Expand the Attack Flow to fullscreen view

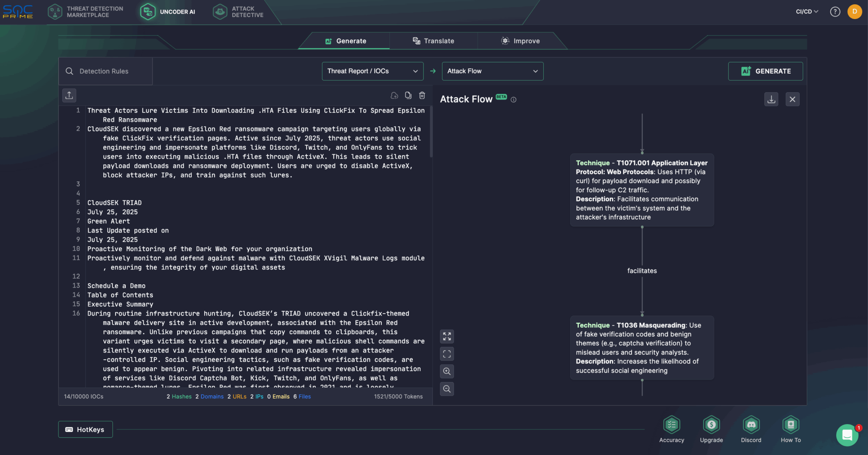point(446,336)
